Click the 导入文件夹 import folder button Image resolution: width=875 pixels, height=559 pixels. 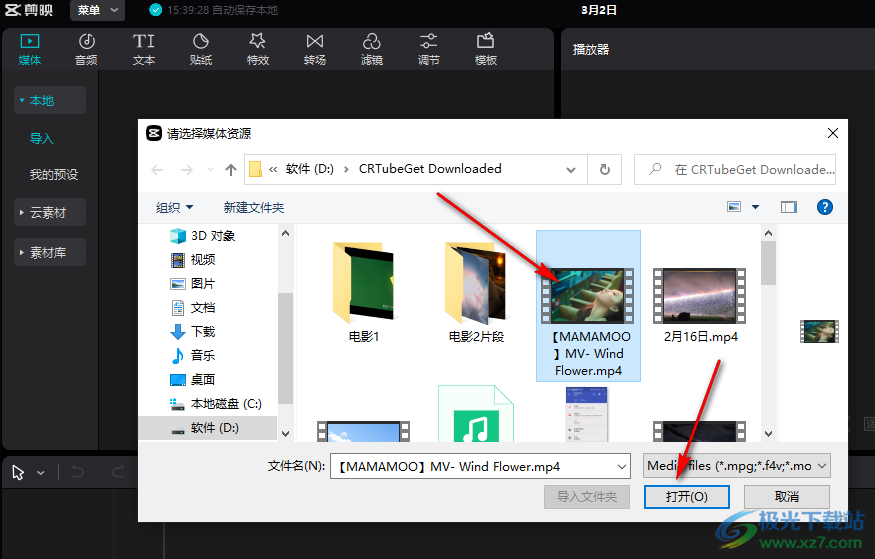(587, 497)
